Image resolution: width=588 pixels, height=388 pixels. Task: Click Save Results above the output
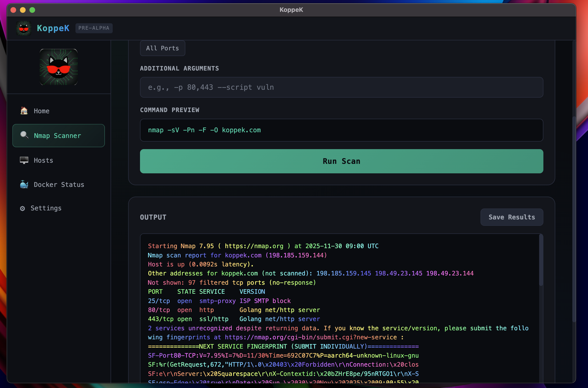tap(511, 217)
